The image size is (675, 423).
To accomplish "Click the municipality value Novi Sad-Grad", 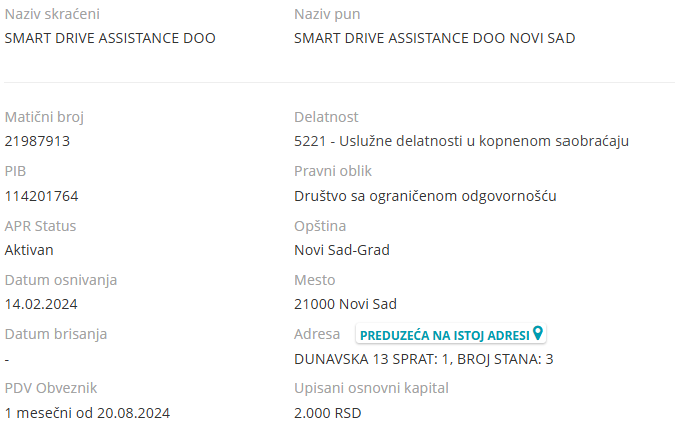I will [342, 250].
